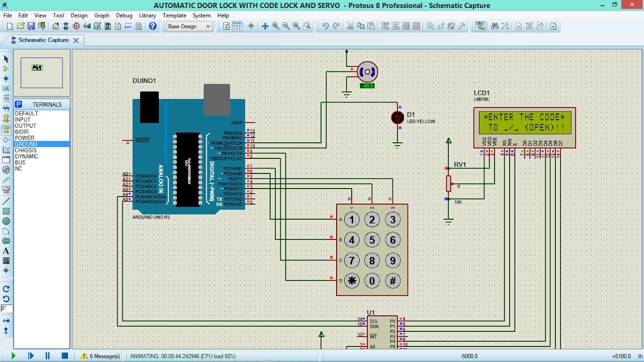644x362 pixels.
Task: Click the New Project icon
Action: [x=10, y=26]
